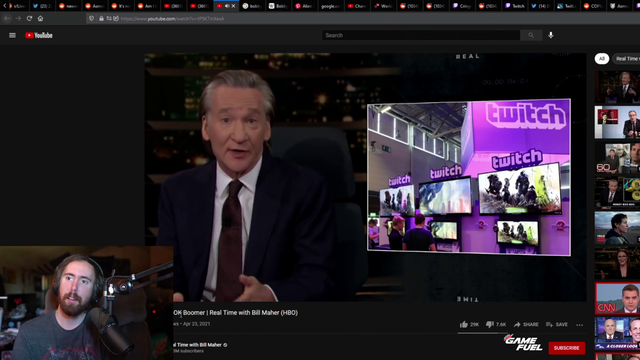Image resolution: width=640 pixels, height=360 pixels.
Task: Dislike the video with thumbs down
Action: click(490, 324)
